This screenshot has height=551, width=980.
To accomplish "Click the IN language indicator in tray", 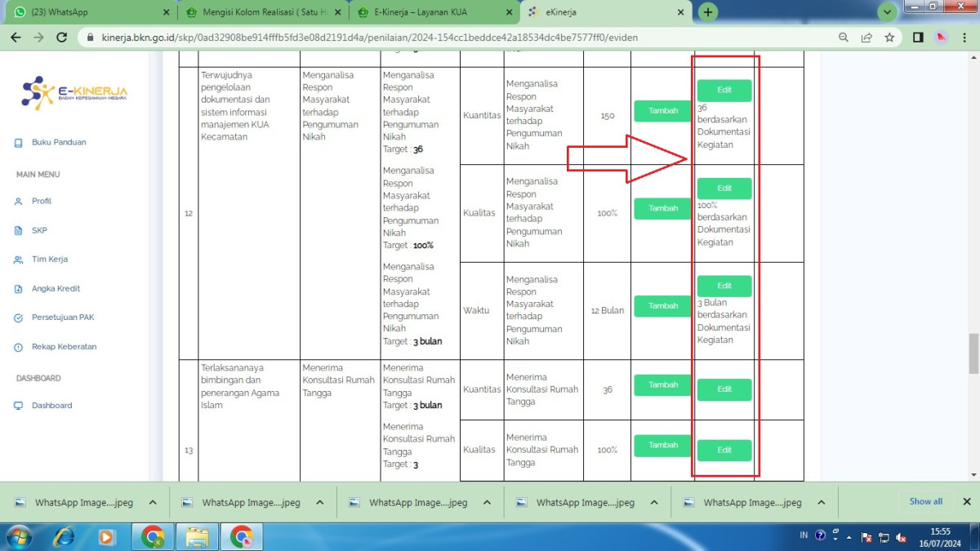I will pyautogui.click(x=804, y=536).
